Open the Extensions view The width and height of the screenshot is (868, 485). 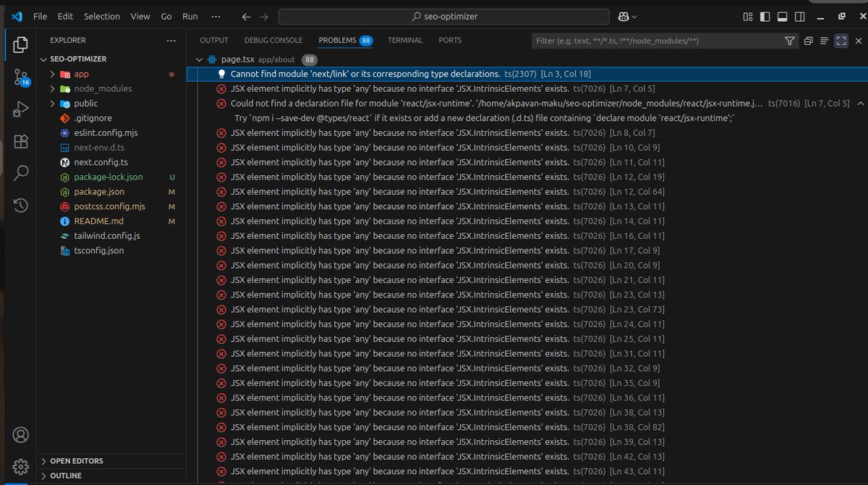click(21, 141)
